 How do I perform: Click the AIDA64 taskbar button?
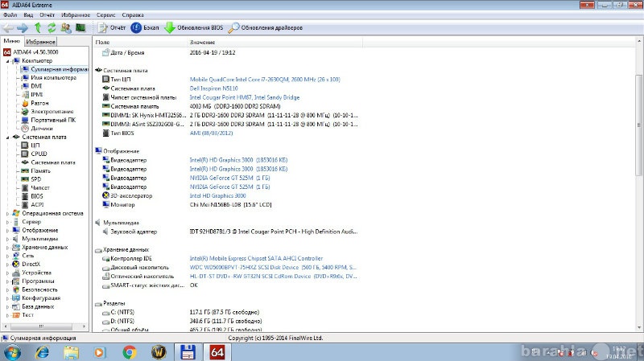point(217,352)
